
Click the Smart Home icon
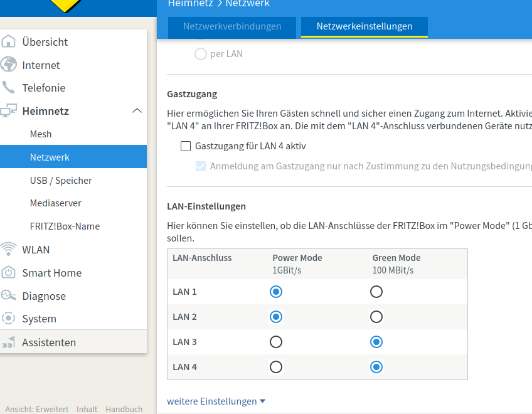coord(9,273)
